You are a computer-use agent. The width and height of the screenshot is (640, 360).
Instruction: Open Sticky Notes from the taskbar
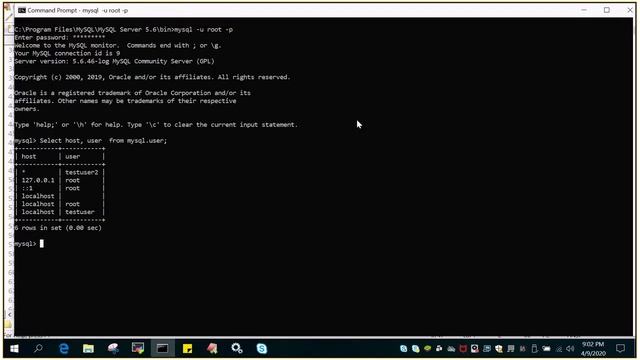(x=187, y=349)
